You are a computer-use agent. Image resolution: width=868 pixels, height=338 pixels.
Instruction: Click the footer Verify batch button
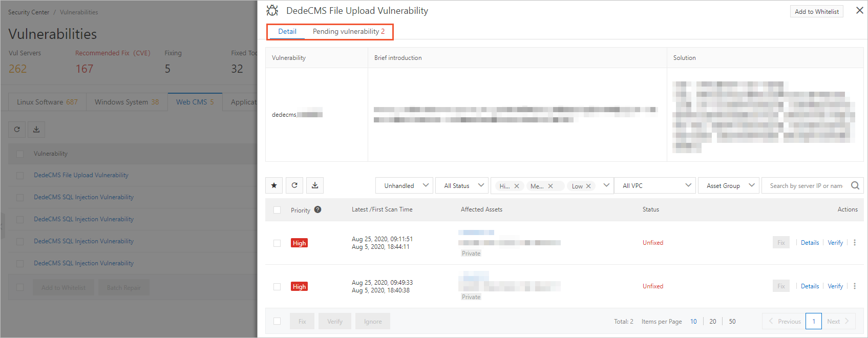(x=335, y=321)
